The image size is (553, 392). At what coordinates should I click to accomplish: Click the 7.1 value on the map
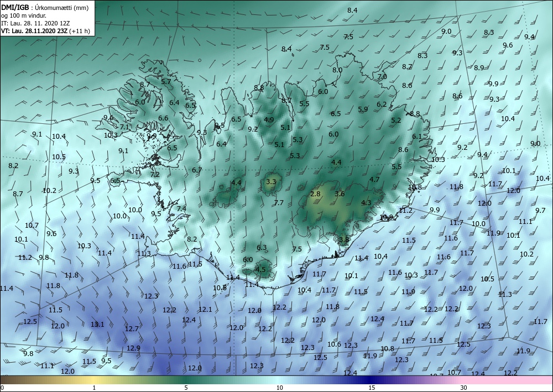pyautogui.click(x=124, y=127)
